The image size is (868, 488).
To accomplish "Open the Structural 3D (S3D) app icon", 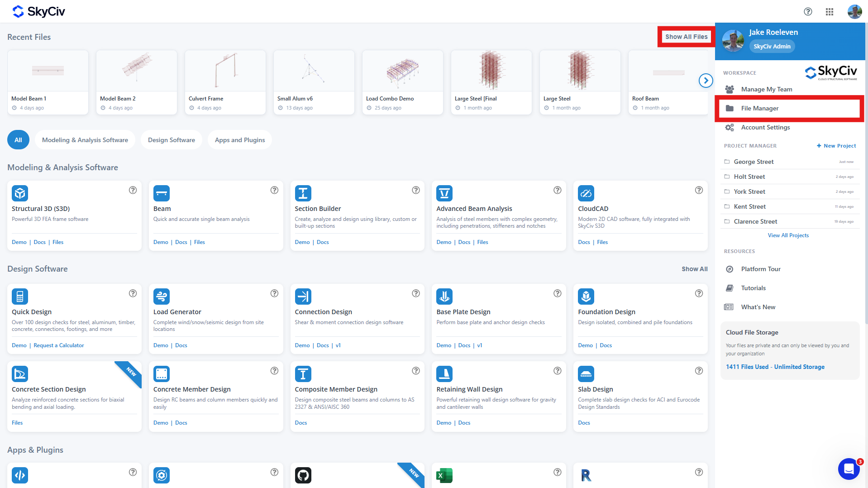I will click(20, 193).
